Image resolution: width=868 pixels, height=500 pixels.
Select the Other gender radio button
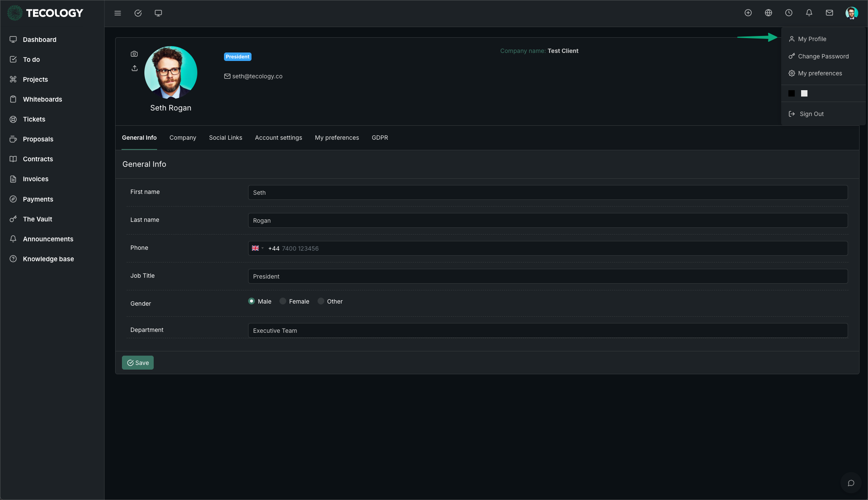coord(321,301)
